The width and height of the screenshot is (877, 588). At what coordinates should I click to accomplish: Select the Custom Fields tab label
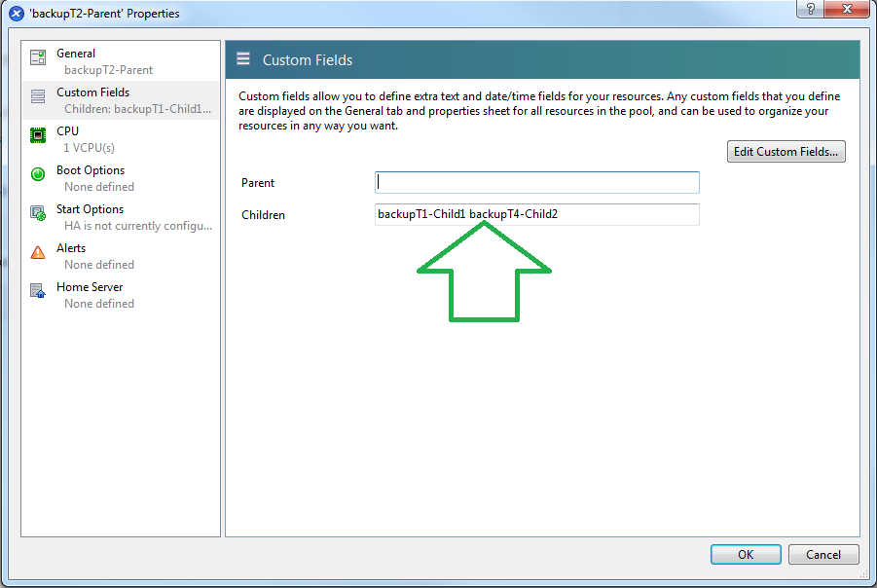pos(92,92)
